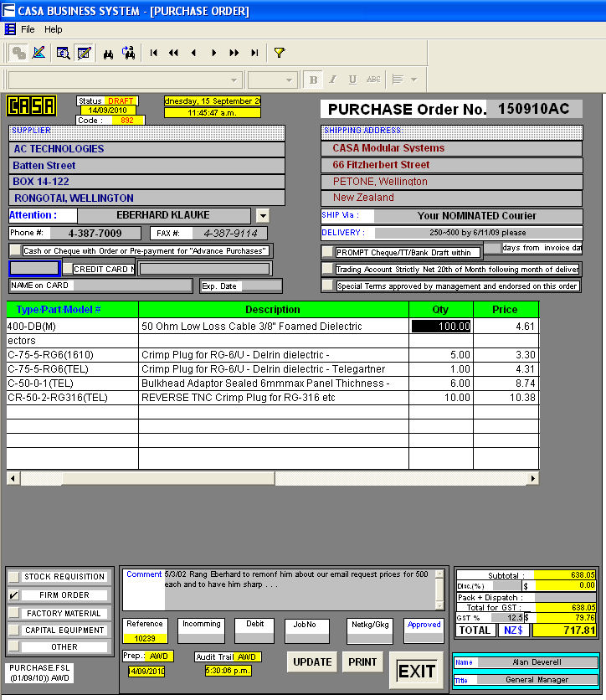Click the FAX # 4-387-9114 field
The image size is (606, 700).
pyautogui.click(x=229, y=233)
